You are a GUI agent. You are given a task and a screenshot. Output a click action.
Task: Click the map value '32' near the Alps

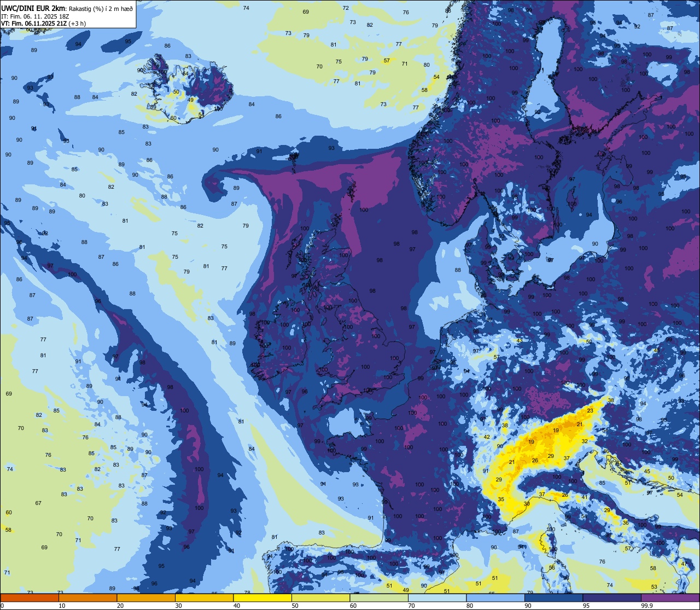point(585,441)
